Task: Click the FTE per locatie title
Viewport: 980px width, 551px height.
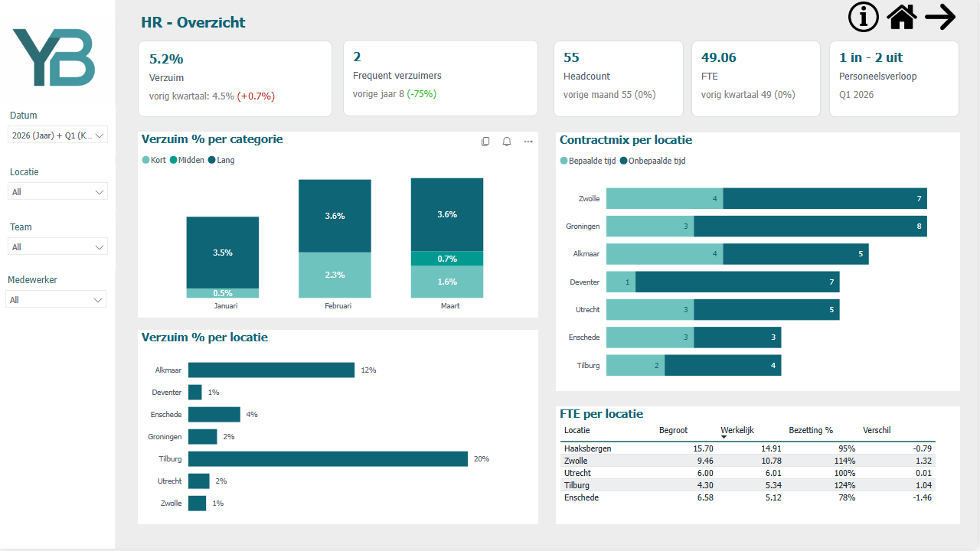Action: tap(601, 414)
